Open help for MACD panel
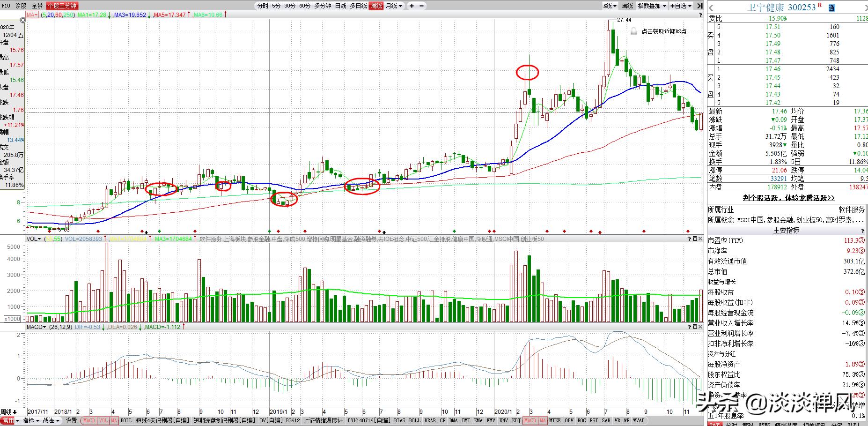 [x=690, y=327]
